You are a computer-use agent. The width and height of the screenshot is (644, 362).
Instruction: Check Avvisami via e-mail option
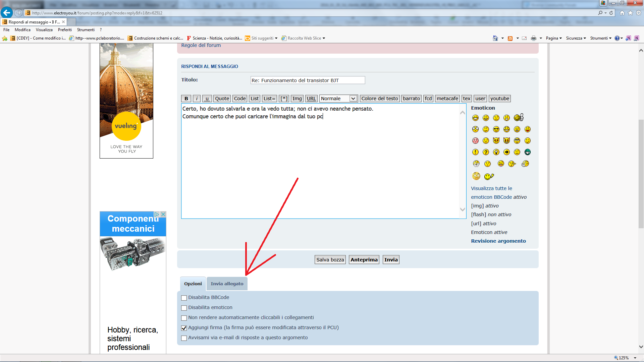pyautogui.click(x=184, y=338)
